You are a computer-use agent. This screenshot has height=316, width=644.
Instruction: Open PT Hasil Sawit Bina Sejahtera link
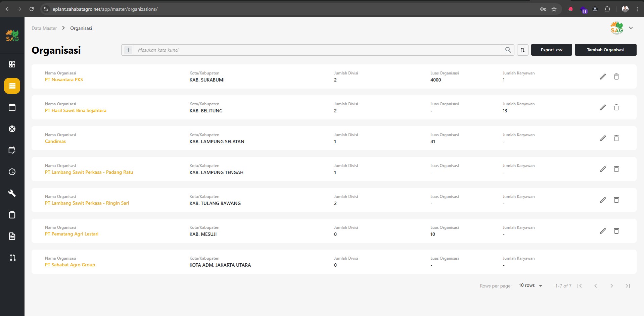click(x=76, y=110)
